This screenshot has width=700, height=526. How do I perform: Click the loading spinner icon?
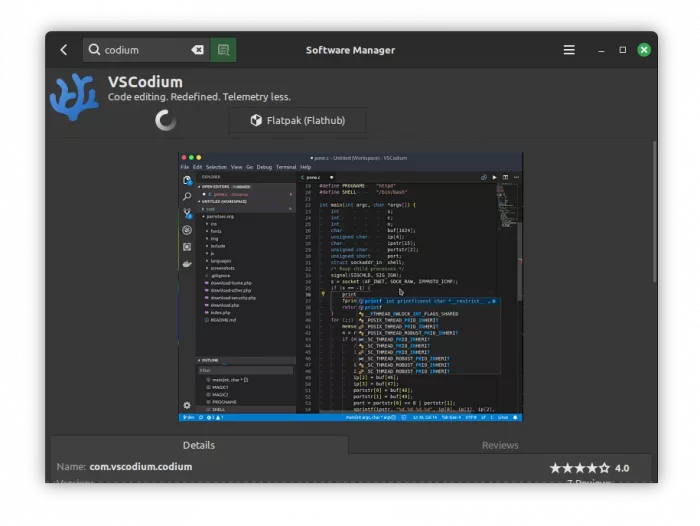click(x=166, y=120)
